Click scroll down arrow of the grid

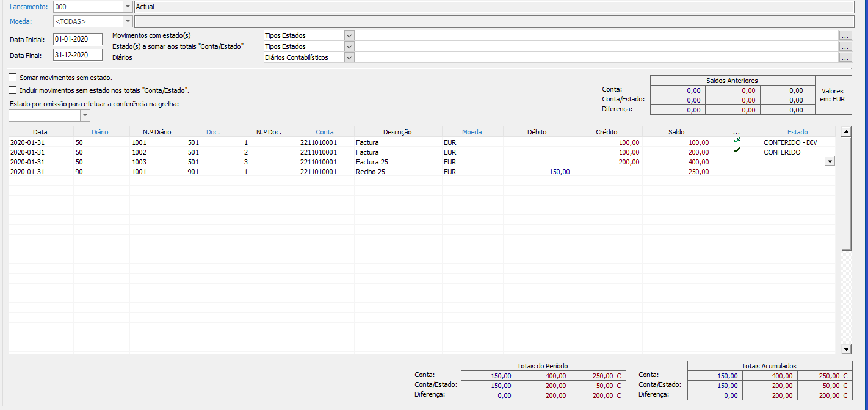point(846,349)
